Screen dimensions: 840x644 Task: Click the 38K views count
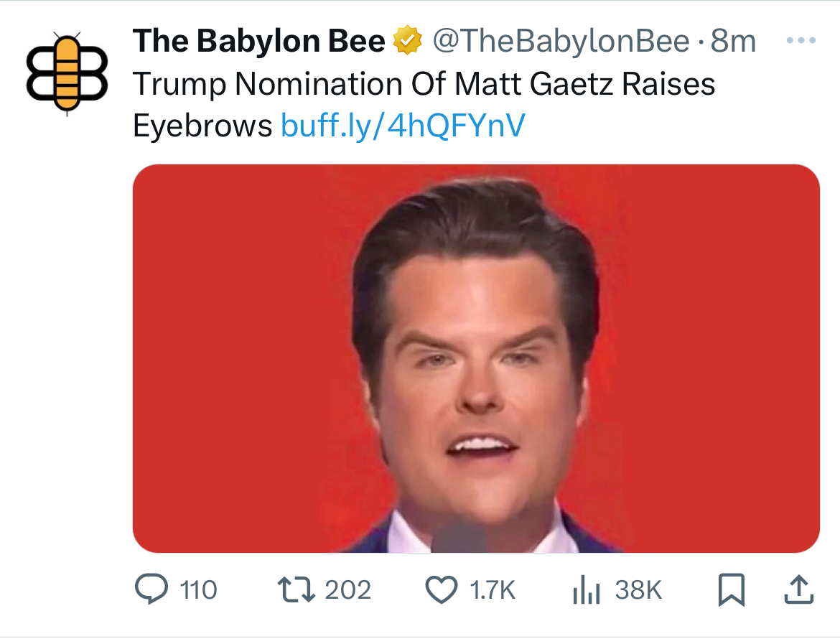(x=638, y=590)
